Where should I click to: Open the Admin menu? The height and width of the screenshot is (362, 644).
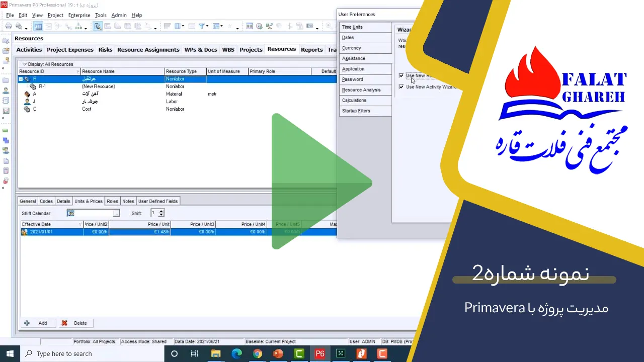click(119, 15)
